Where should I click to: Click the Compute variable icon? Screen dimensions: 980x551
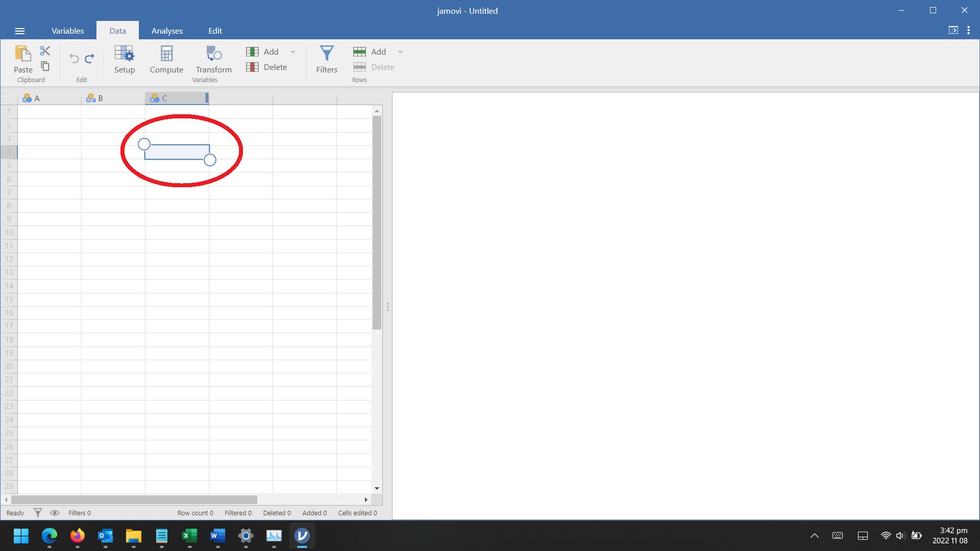166,59
